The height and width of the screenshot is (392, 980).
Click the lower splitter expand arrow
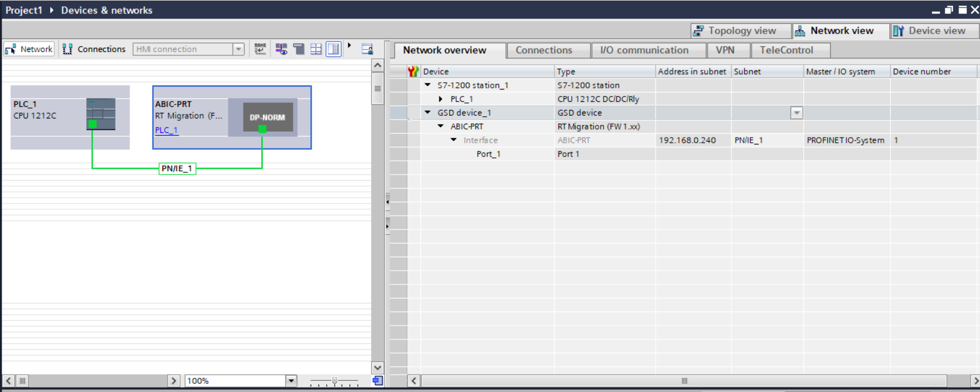coord(387,225)
